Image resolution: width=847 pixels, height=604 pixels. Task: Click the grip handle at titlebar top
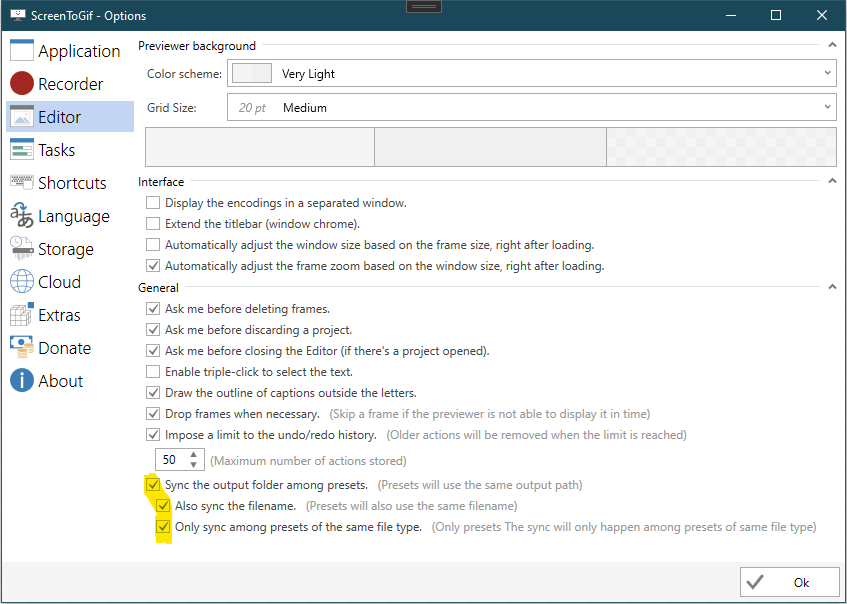point(424,6)
